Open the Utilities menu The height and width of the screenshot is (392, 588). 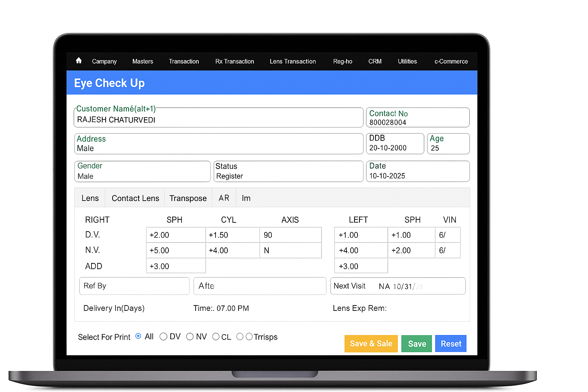[407, 61]
